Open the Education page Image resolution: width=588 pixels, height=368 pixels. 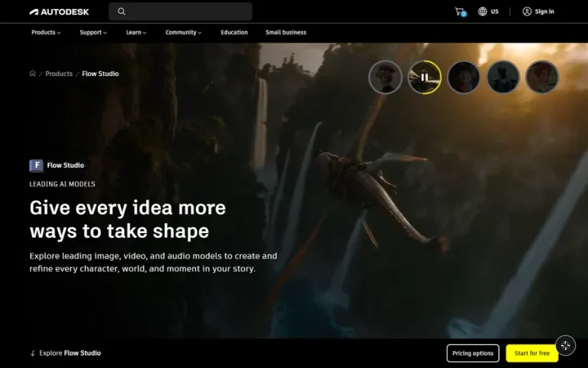pos(234,32)
